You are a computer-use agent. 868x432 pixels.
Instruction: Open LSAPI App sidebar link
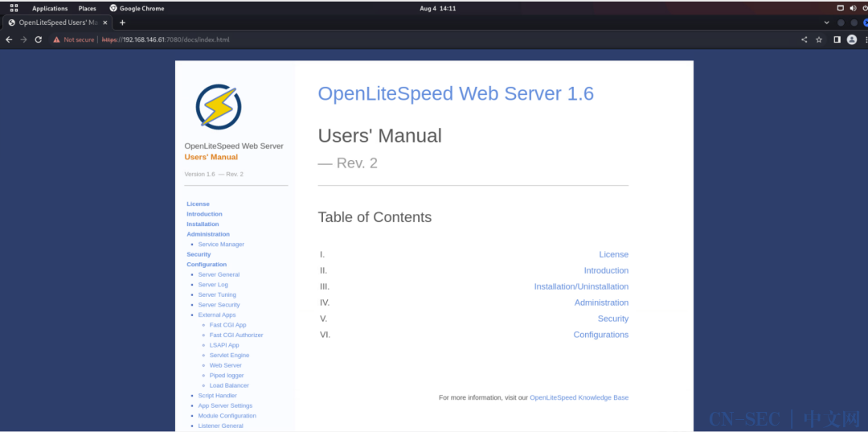(224, 345)
